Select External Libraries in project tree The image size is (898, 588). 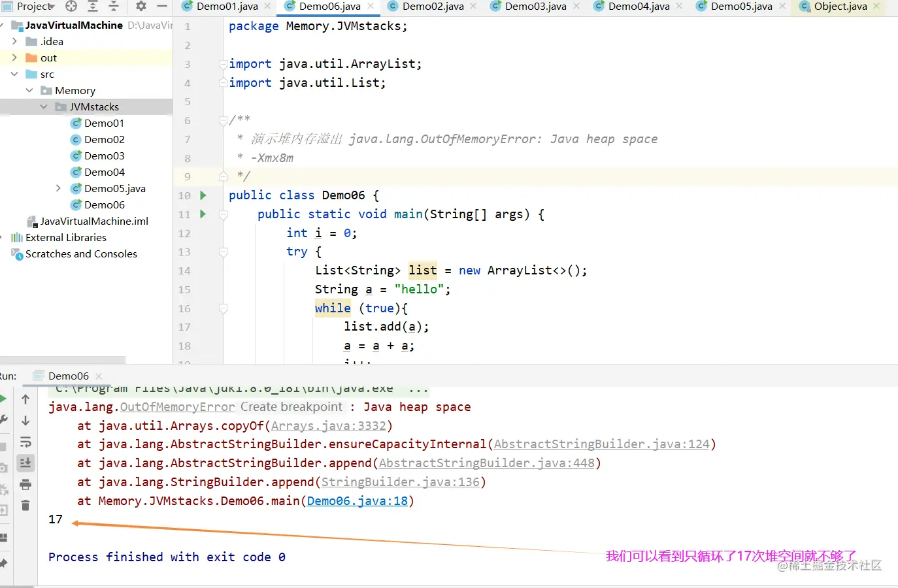[x=65, y=237]
